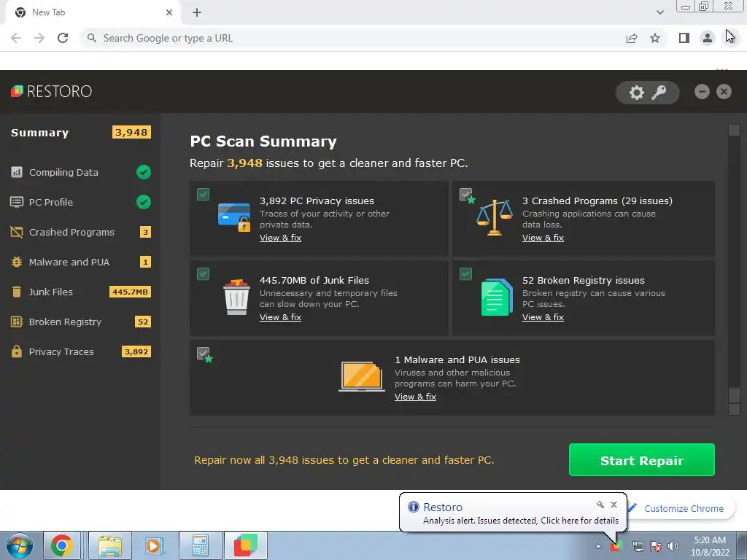View & fix Malware and PUA issues
The image size is (747, 560).
coord(415,397)
